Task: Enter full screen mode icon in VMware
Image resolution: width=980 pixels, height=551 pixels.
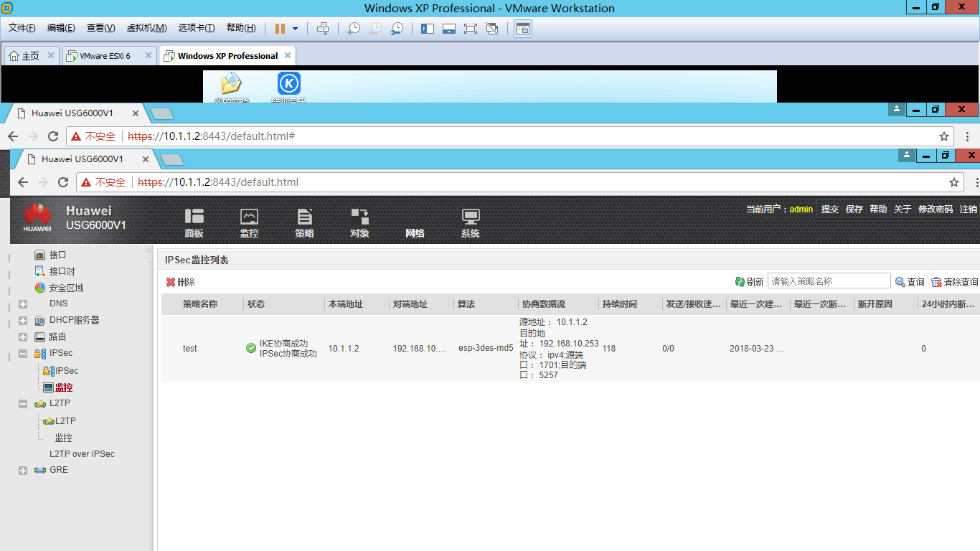Action: tap(471, 29)
